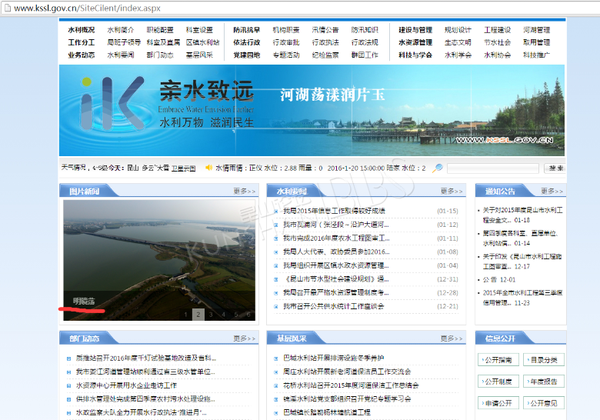Open 水资源中心开展用水企业走访工作
The image size is (600, 420).
coord(126,386)
